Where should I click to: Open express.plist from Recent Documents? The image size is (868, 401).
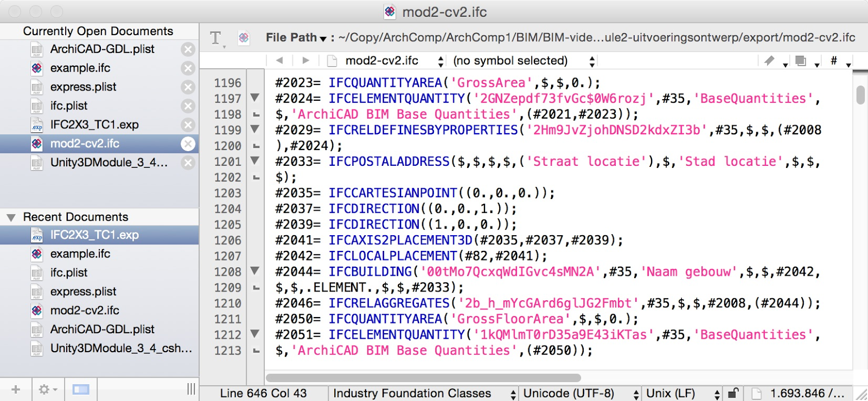pos(83,292)
